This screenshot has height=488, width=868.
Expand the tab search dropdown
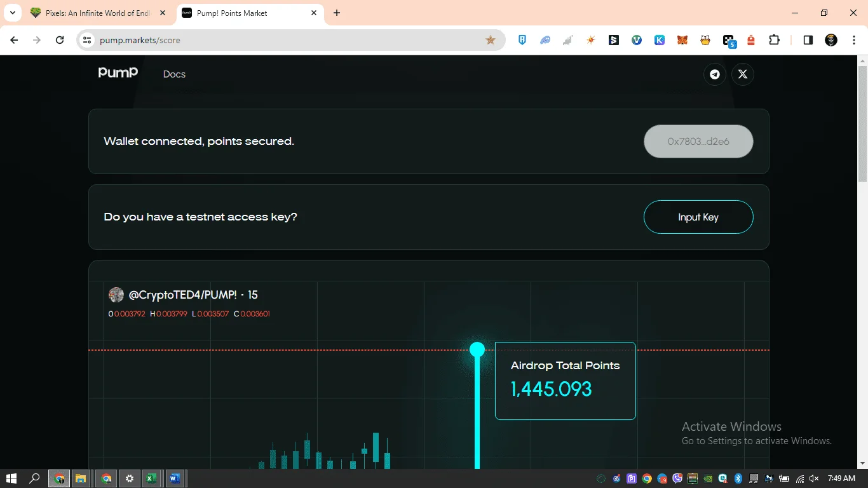12,13
